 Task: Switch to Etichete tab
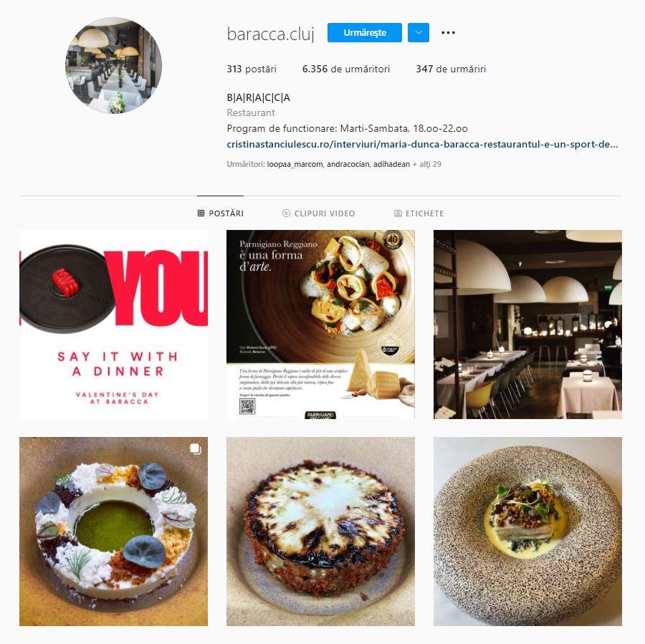(x=419, y=213)
